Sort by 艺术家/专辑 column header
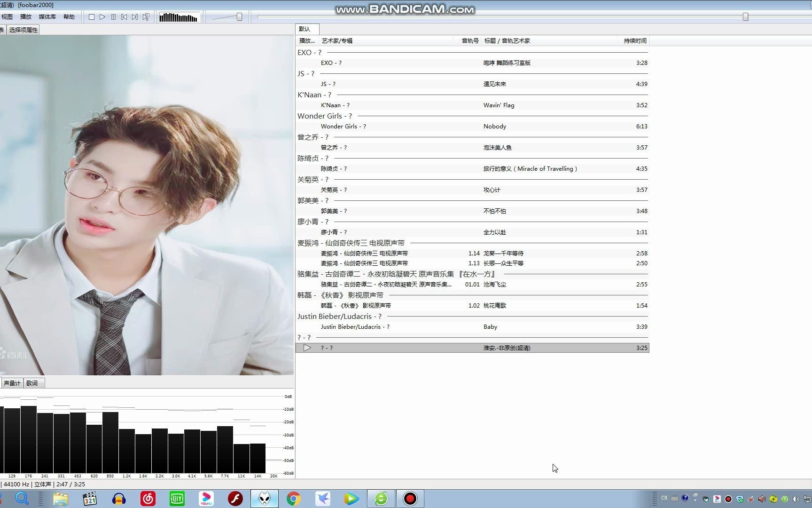This screenshot has width=812, height=508. pos(386,41)
